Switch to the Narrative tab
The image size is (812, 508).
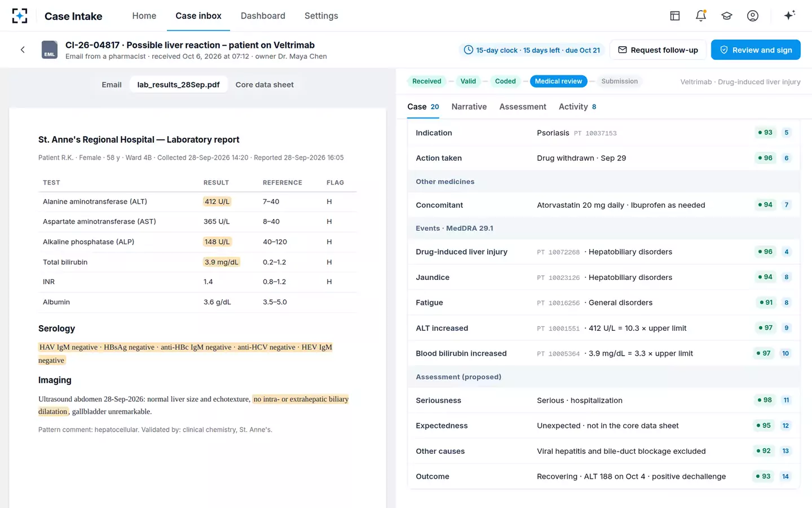pos(469,107)
